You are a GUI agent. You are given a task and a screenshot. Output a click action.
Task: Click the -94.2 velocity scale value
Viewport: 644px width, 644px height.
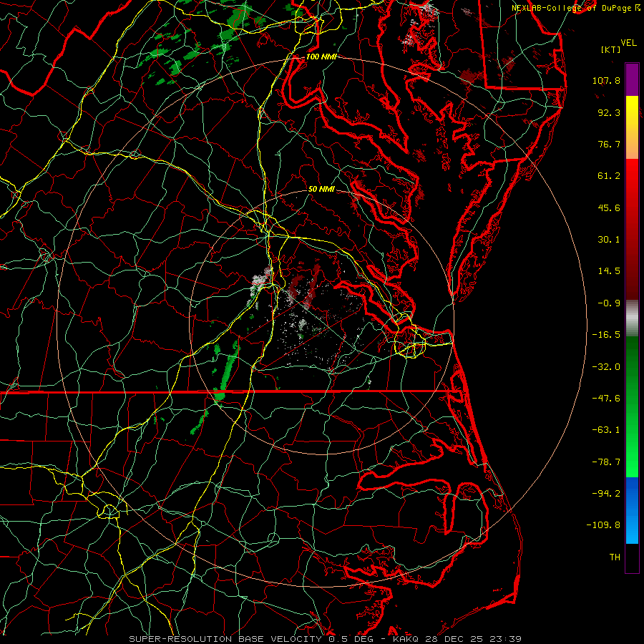606,494
